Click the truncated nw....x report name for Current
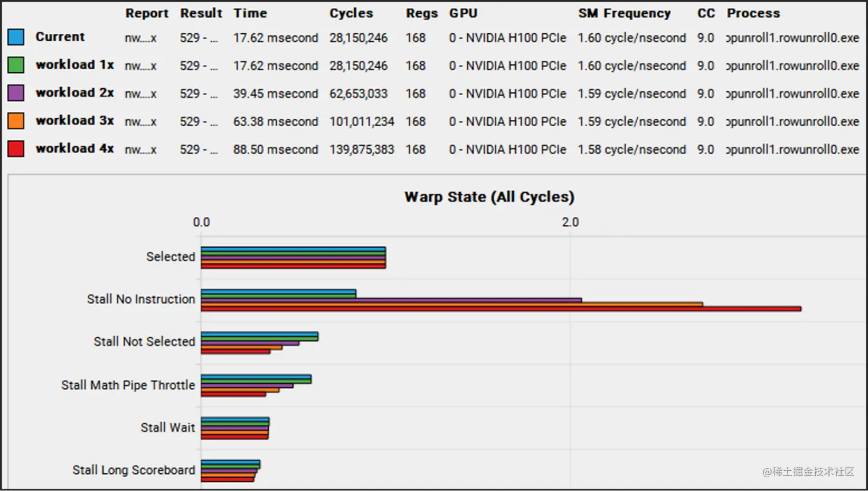This screenshot has width=868, height=491. 139,36
